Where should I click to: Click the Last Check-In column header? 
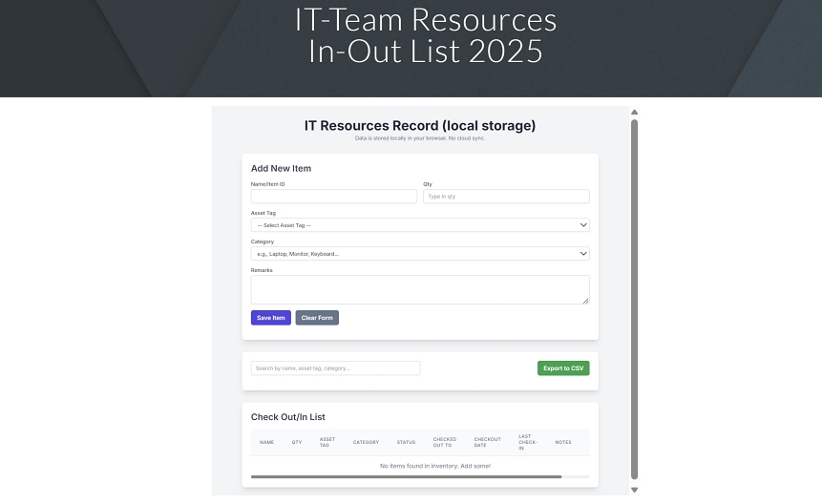527,442
